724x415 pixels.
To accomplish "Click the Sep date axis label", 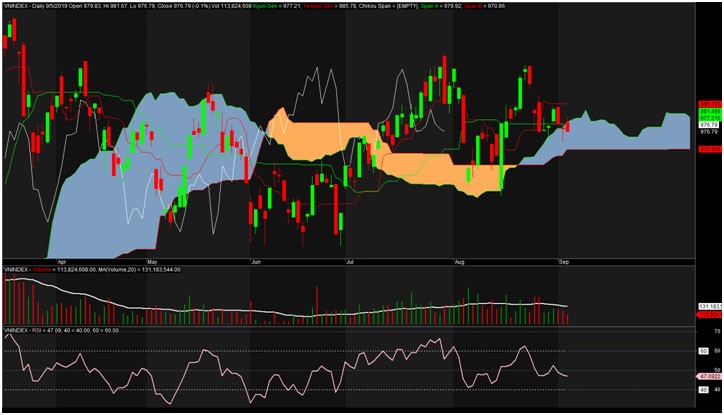I will [561, 259].
